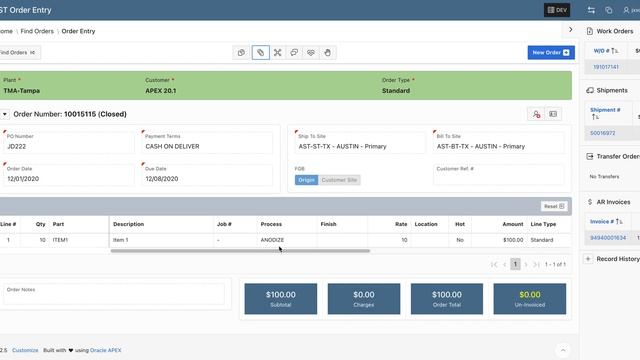Click the Due Date field

coord(207,175)
